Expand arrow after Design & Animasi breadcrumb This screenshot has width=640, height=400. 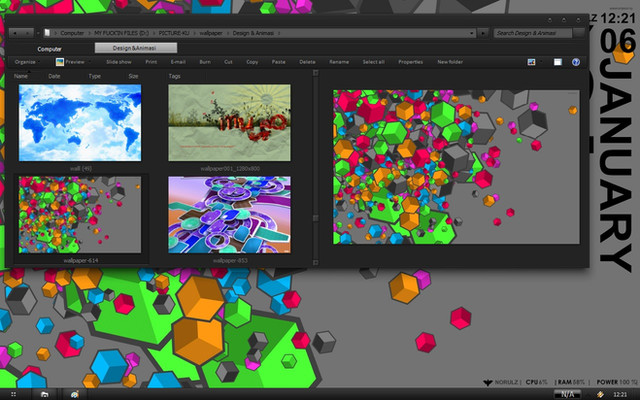click(x=279, y=33)
